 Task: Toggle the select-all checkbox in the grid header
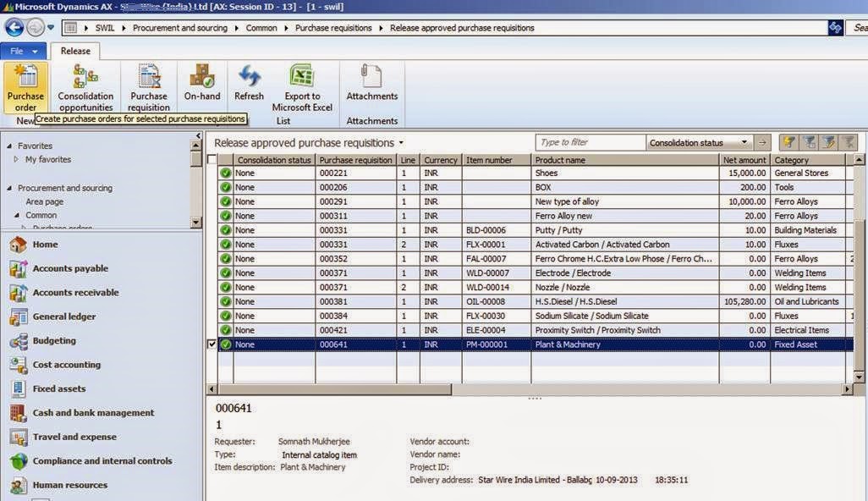point(212,159)
